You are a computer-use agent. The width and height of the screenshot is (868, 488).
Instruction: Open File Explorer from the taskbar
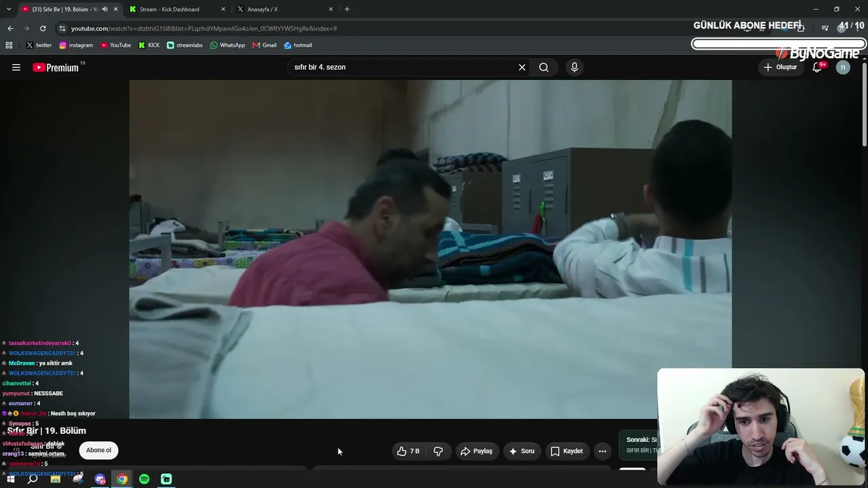coord(56,479)
